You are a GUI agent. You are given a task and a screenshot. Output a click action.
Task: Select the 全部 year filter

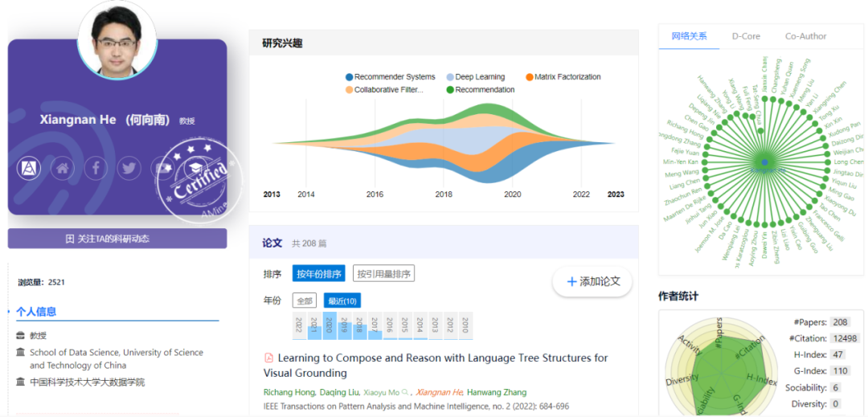305,300
